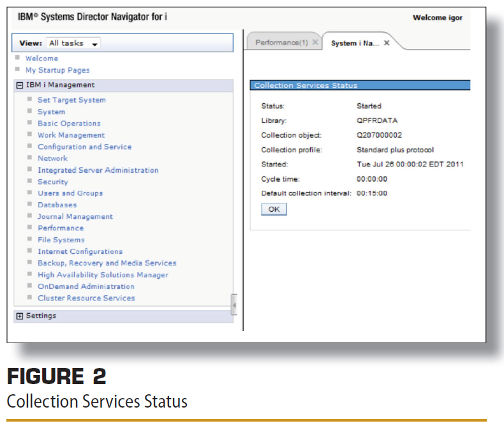Switch to the System i Na... tab
The width and height of the screenshot is (504, 428).
tap(355, 43)
